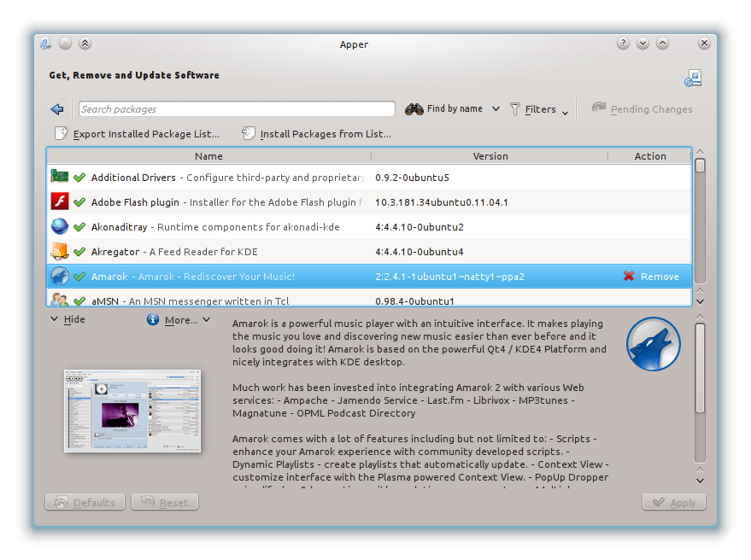Click the Pending Changes arrow icon
This screenshot has width=751, height=560.
point(599,108)
